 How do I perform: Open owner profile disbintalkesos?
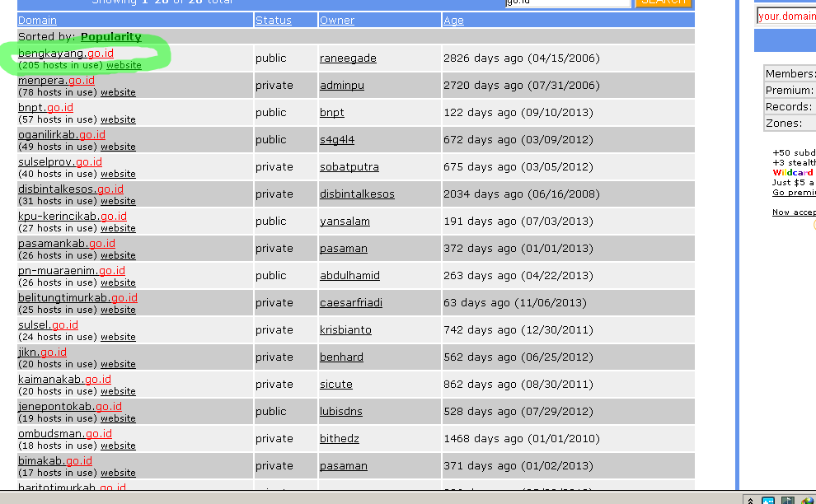[x=357, y=194]
